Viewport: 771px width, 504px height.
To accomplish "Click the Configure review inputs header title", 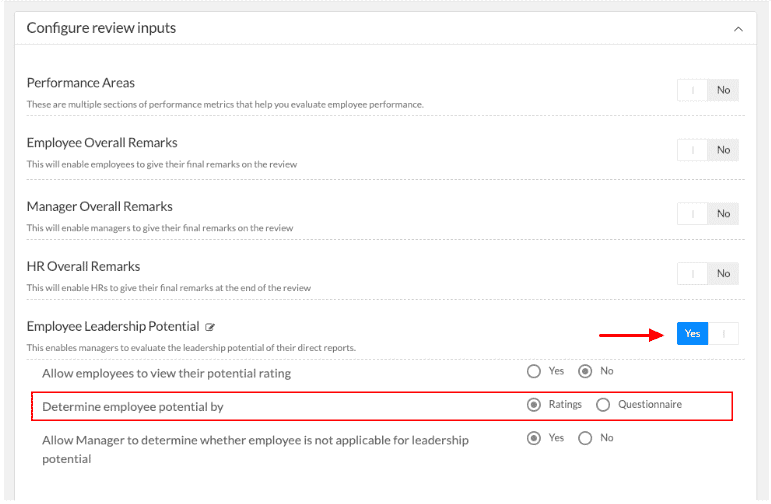I will [x=101, y=28].
